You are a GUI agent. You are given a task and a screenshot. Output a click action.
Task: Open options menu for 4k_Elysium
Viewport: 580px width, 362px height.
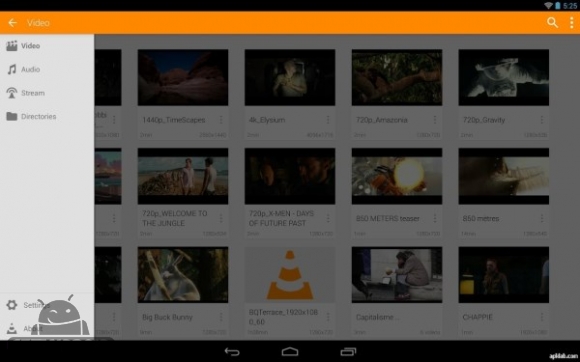click(328, 120)
